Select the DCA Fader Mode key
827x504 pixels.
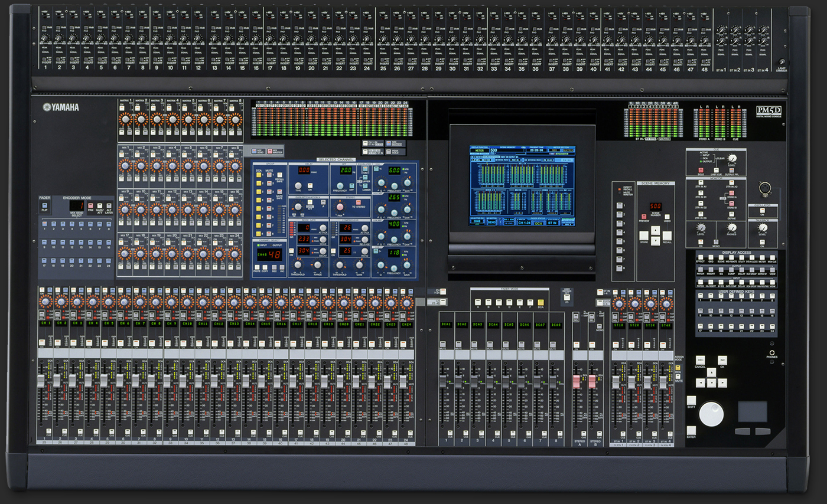541,302
